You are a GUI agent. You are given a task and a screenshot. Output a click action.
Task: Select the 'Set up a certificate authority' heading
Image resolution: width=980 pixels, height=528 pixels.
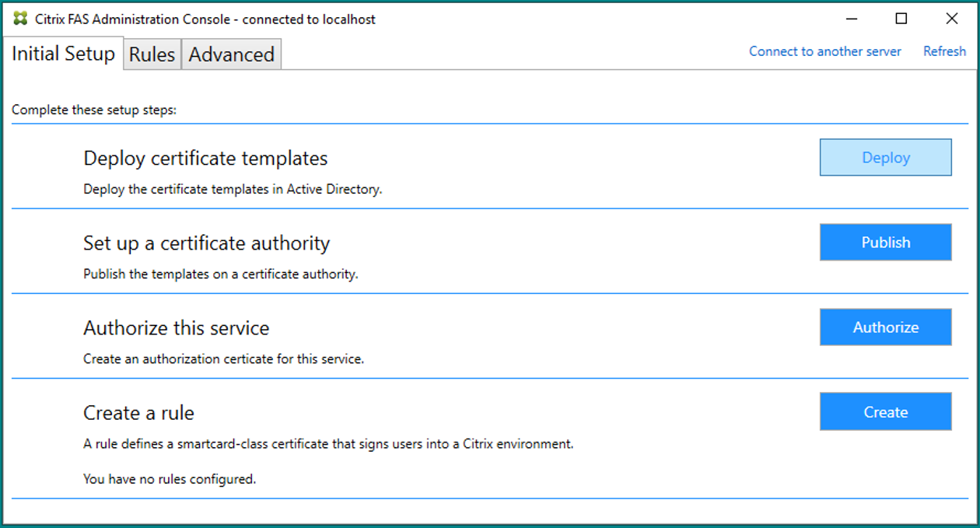[206, 243]
